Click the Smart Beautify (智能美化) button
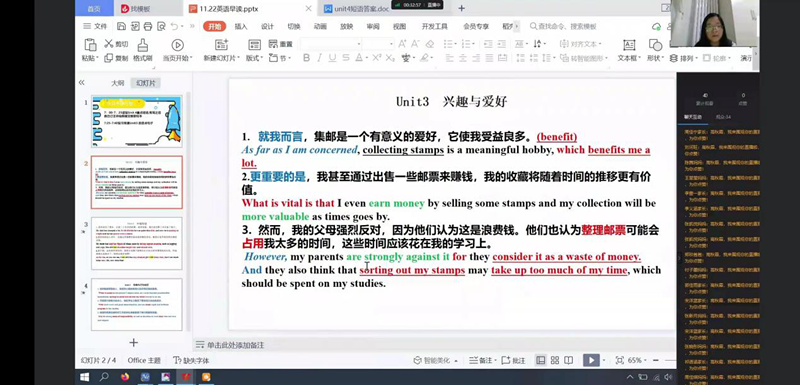The height and width of the screenshot is (385, 800). [435, 361]
